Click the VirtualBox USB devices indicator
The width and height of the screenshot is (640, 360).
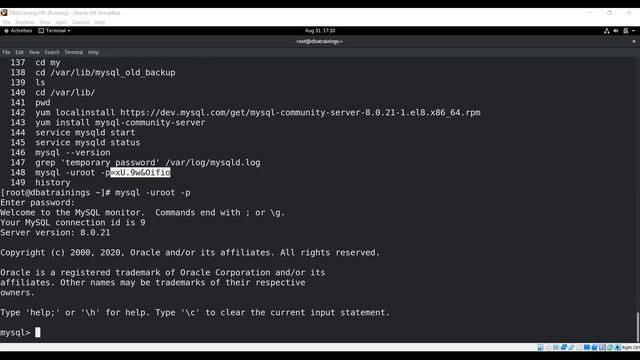pyautogui.click(x=571, y=347)
